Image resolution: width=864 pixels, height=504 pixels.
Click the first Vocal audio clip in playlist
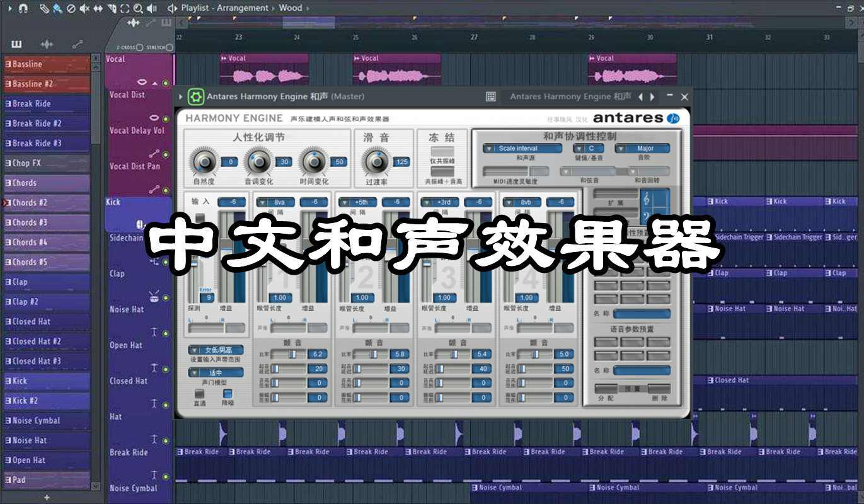(264, 69)
